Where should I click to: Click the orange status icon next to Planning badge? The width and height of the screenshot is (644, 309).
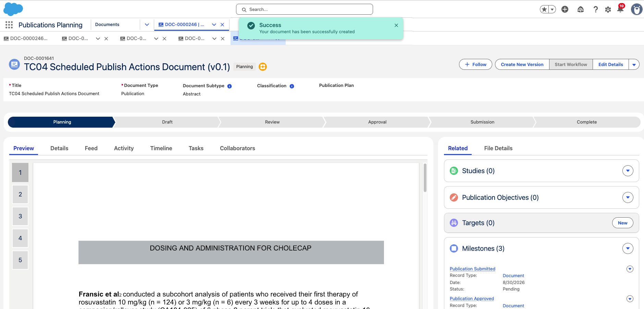click(x=263, y=67)
